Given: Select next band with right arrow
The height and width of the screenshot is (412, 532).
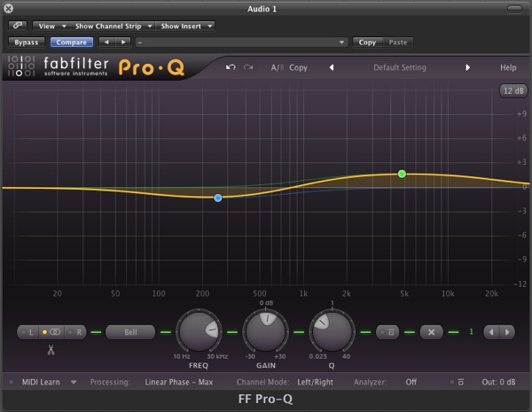Looking at the screenshot, I should [x=507, y=332].
